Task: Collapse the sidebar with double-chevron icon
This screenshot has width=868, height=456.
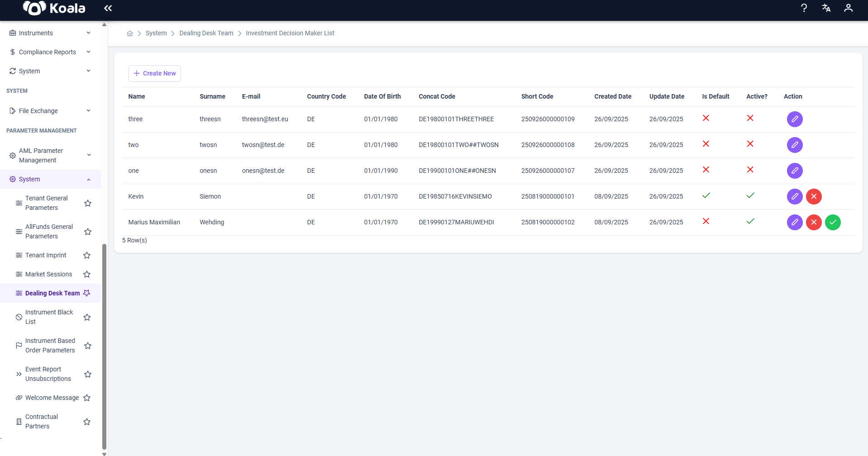Action: pyautogui.click(x=108, y=8)
